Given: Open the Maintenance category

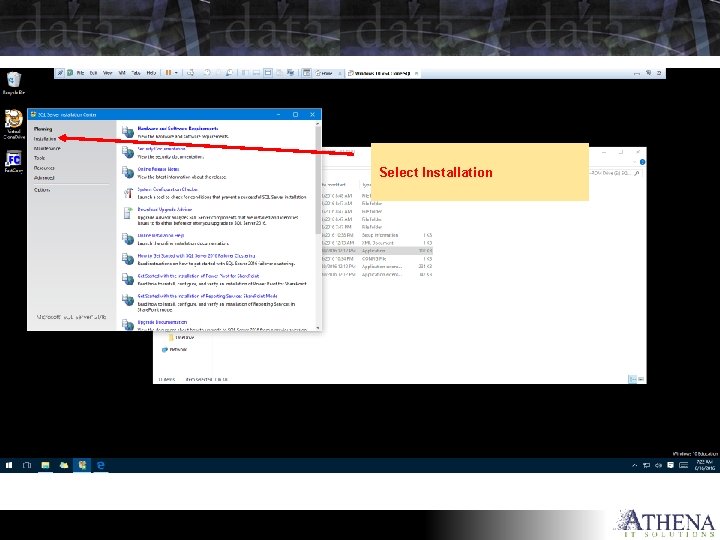Looking at the screenshot, I should click(47, 148).
